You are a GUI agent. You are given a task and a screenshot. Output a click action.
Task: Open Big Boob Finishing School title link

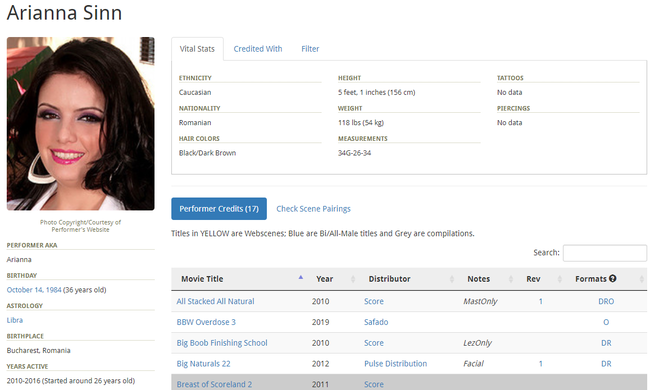pyautogui.click(x=222, y=343)
